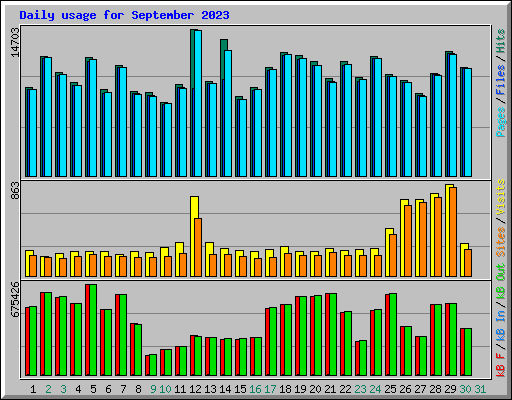Click the cyan hits bar for day 10
This screenshot has width=512, height=400.
(x=168, y=140)
